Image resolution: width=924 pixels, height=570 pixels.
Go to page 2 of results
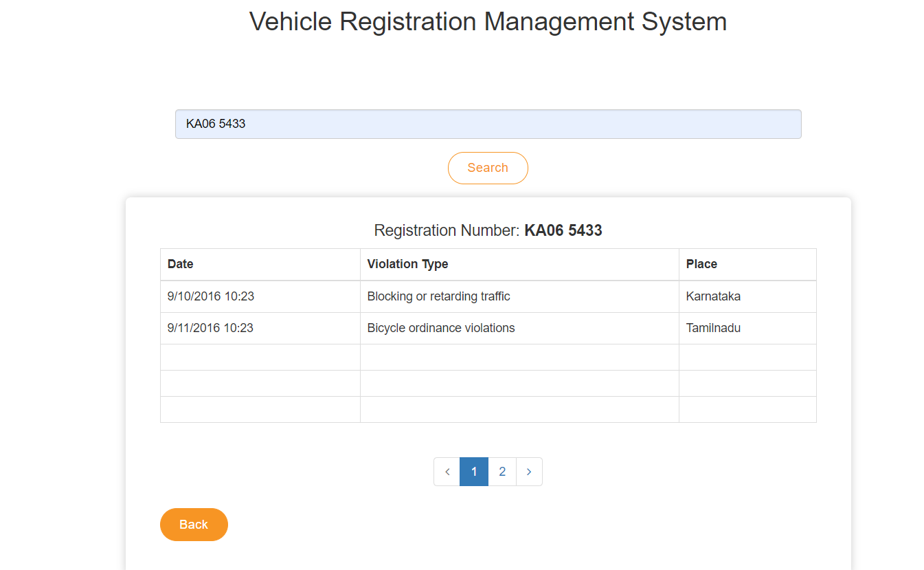(502, 472)
